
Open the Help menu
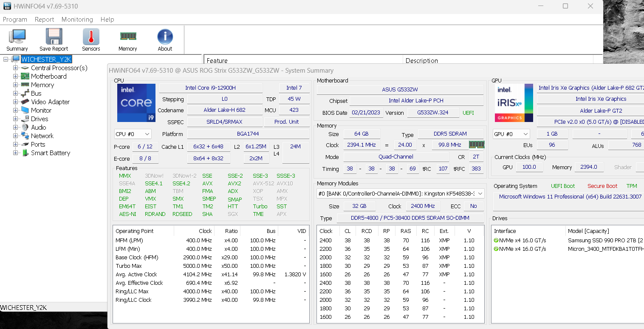pos(107,20)
